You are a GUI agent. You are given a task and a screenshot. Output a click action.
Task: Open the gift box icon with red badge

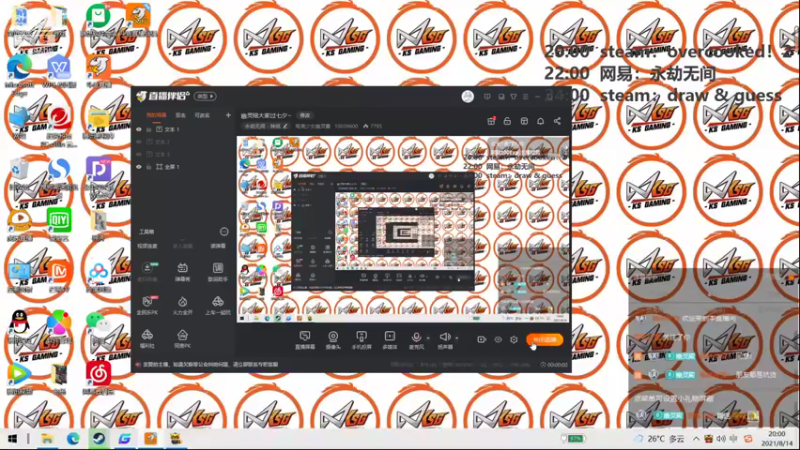pos(491,121)
